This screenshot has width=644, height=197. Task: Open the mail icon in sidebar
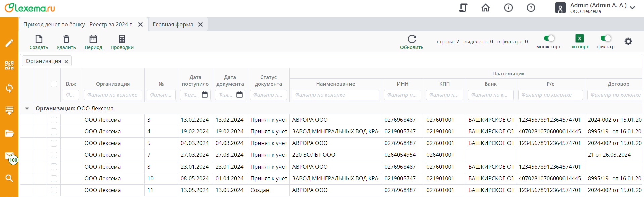9,156
